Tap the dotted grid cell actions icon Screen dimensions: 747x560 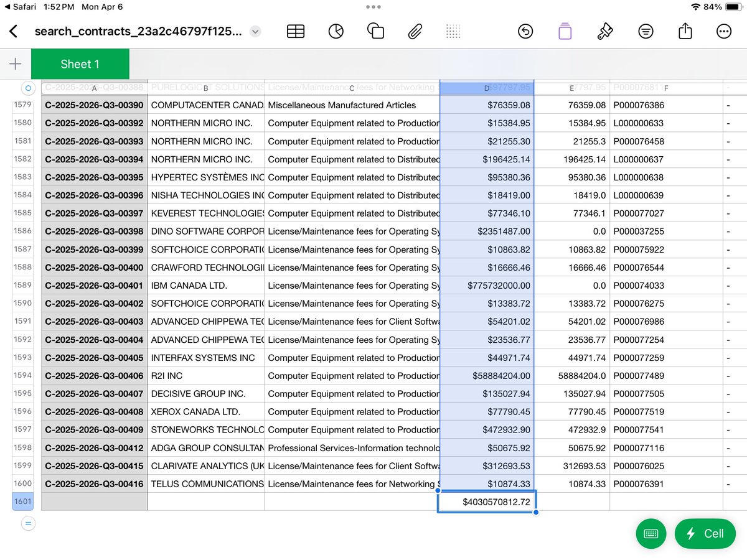click(x=454, y=32)
